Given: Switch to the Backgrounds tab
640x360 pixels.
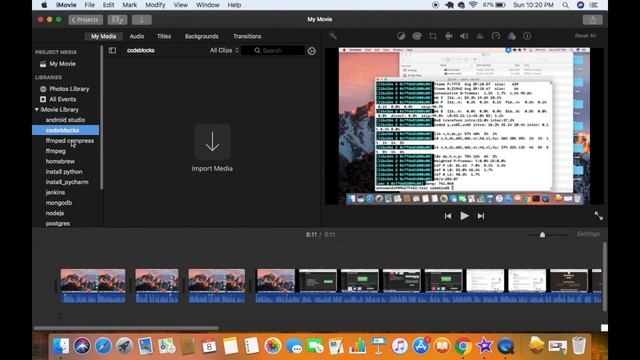Looking at the screenshot, I should tap(202, 36).
